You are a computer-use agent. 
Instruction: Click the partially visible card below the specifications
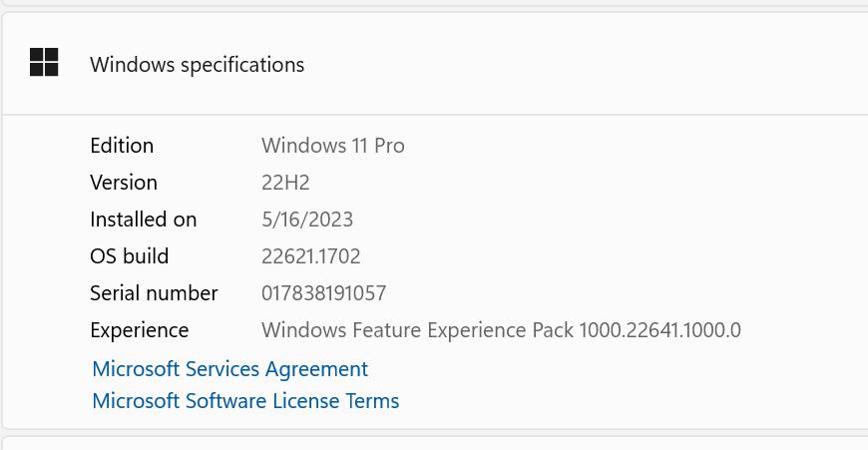[x=434, y=444]
